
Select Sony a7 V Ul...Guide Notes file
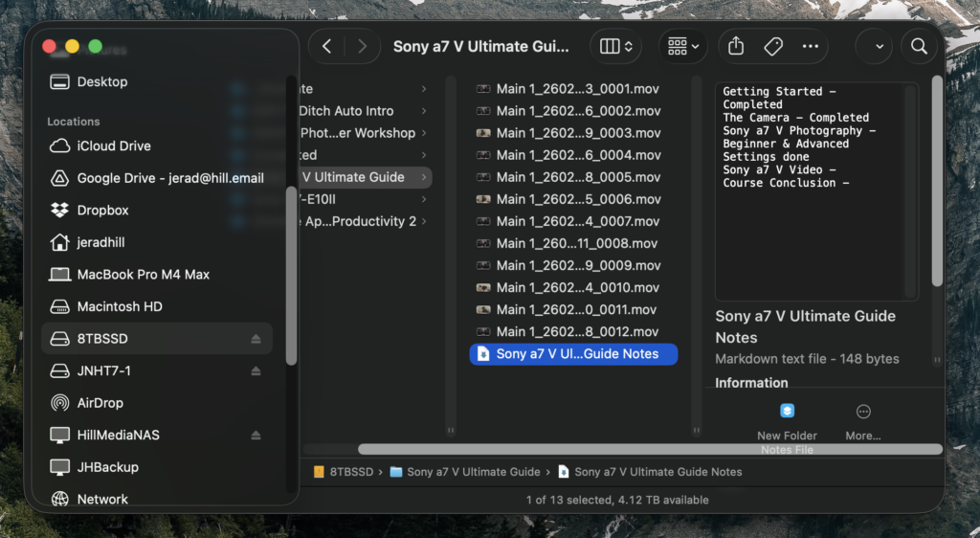point(573,354)
